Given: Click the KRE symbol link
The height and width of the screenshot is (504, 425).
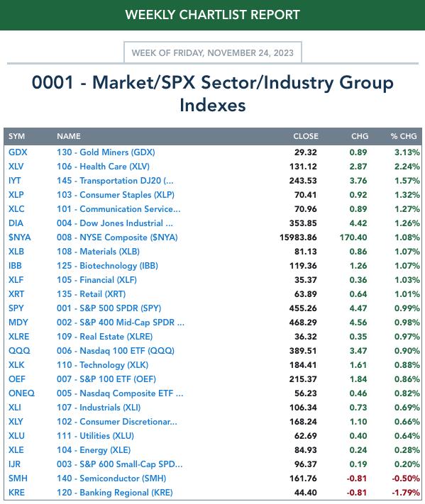Looking at the screenshot, I should (16, 493).
